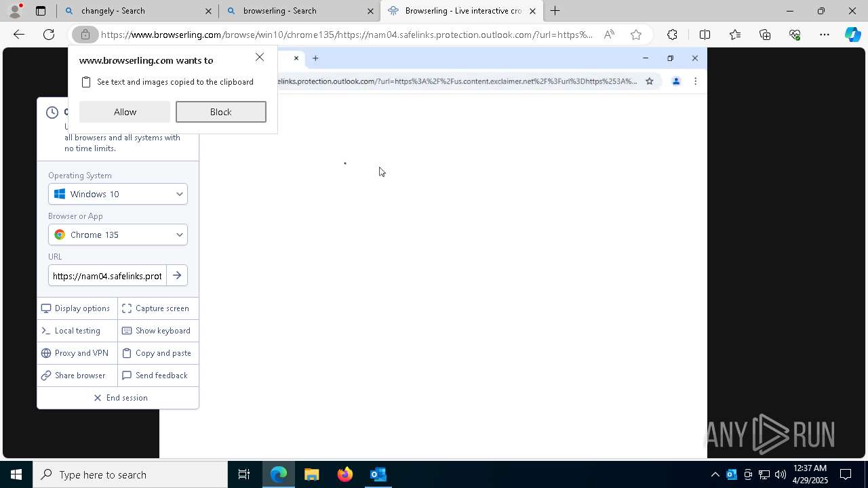This screenshot has width=868, height=488.
Task: Open Edge Collections
Action: pyautogui.click(x=765, y=35)
